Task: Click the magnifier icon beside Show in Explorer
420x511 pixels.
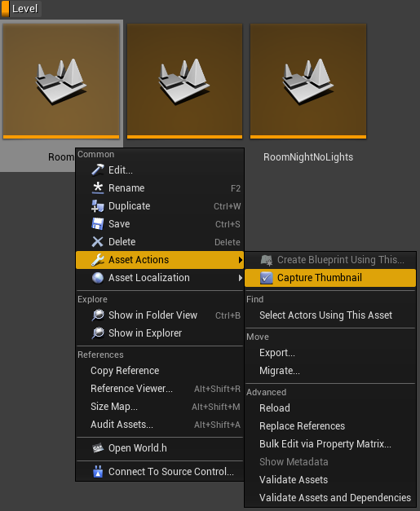Action: tap(98, 333)
